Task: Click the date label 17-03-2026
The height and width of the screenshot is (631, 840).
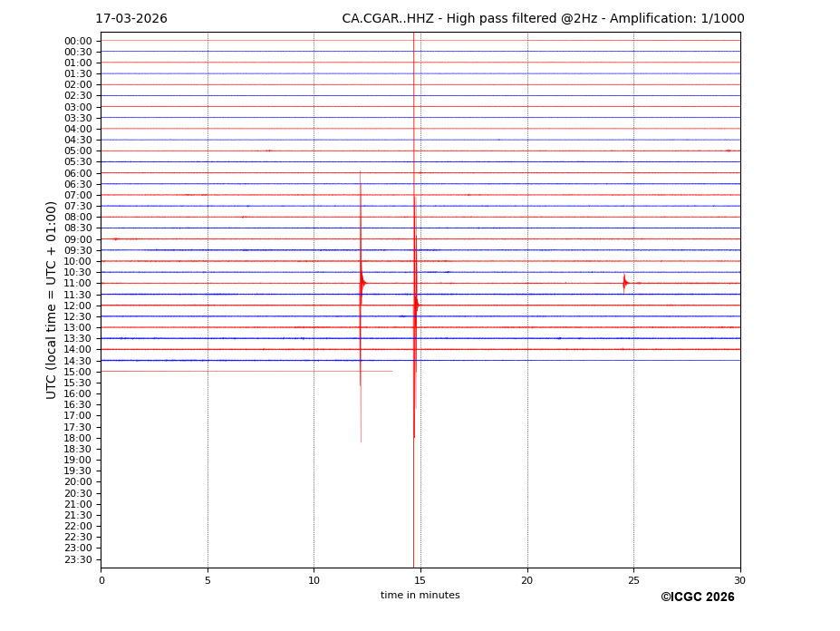Action: click(131, 19)
